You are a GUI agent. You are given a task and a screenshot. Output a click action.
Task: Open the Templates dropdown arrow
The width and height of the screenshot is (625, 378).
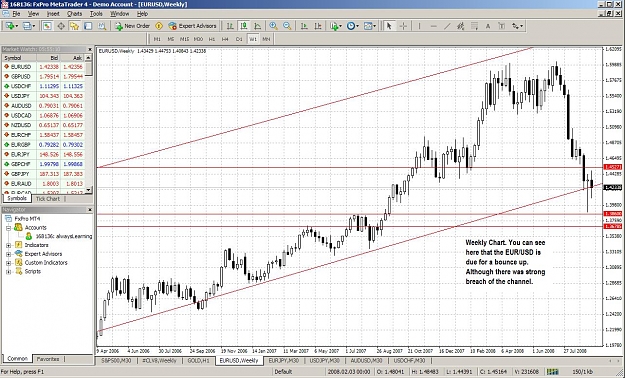[x=374, y=26]
